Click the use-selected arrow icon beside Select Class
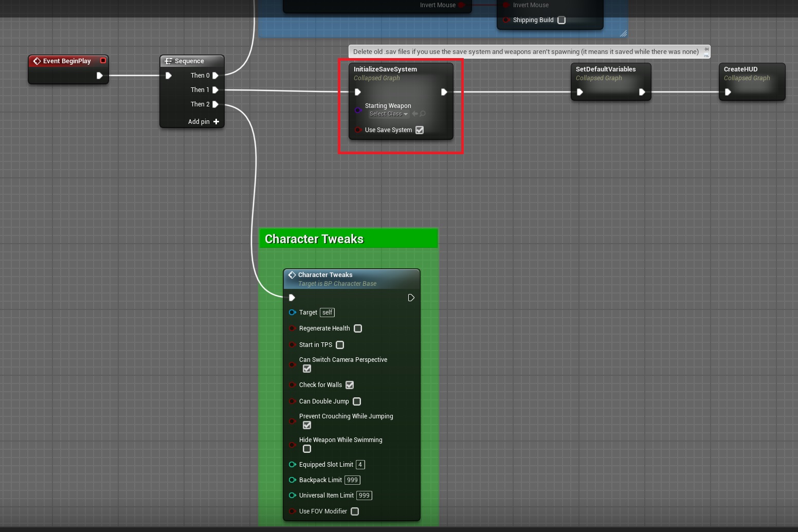This screenshot has height=532, width=798. [x=415, y=114]
